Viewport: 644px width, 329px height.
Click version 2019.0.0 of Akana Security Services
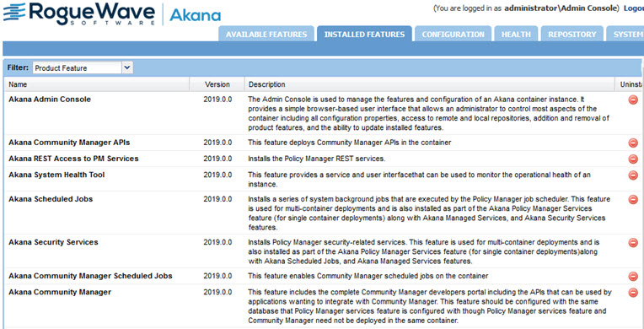tap(217, 242)
